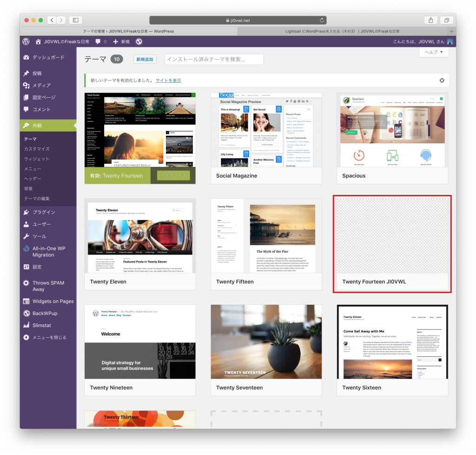Open site home icon in admin bar
476x455 pixels.
(38, 41)
